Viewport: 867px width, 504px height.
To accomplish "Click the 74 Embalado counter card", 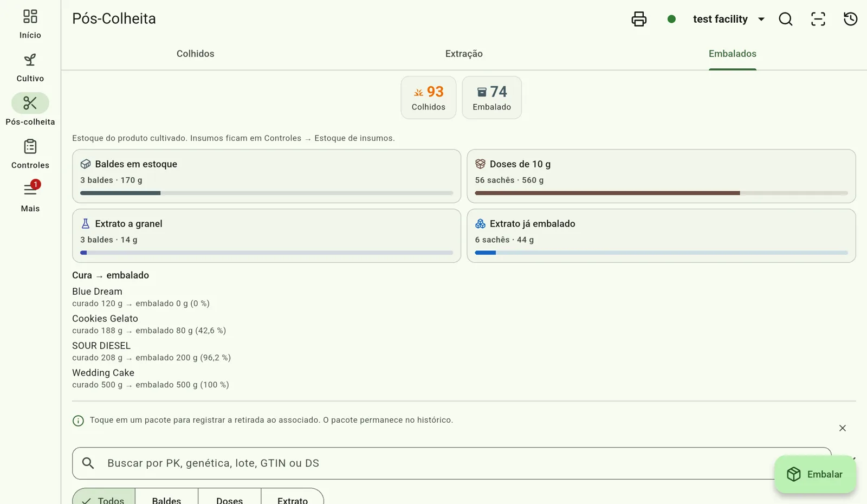I will pyautogui.click(x=492, y=98).
